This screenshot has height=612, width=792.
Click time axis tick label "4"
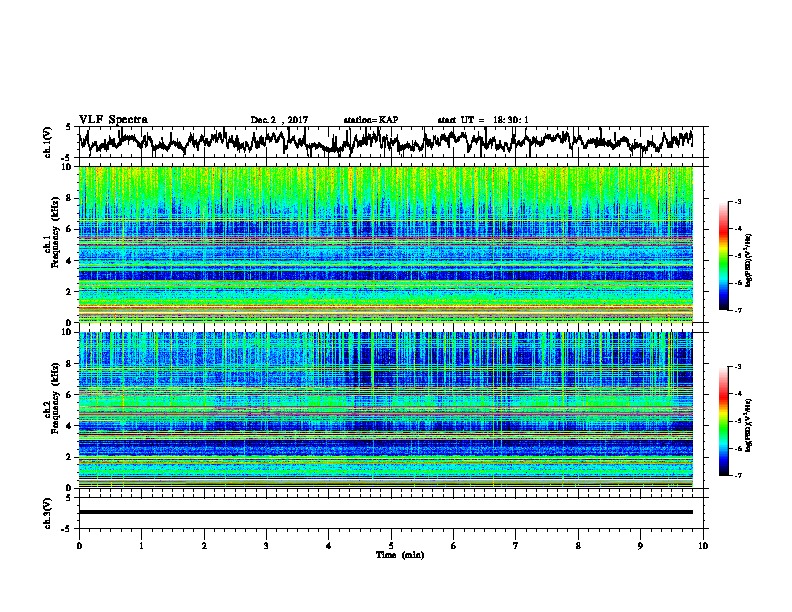coord(329,546)
